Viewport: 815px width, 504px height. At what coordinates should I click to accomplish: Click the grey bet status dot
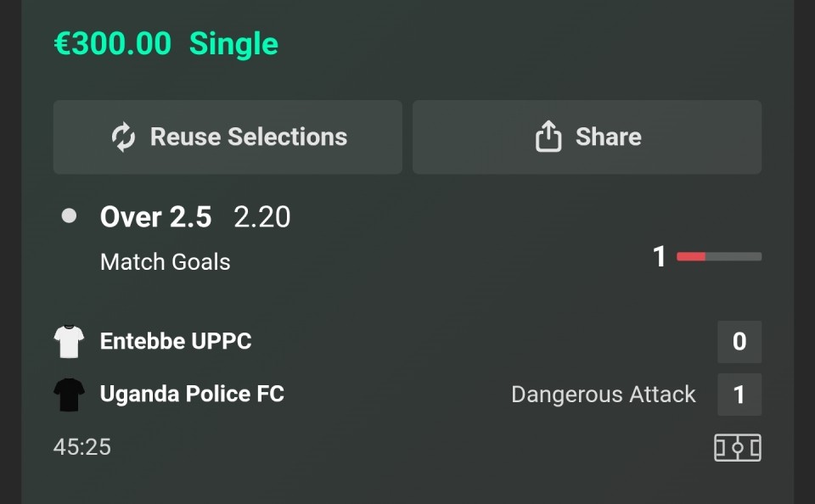(x=70, y=216)
